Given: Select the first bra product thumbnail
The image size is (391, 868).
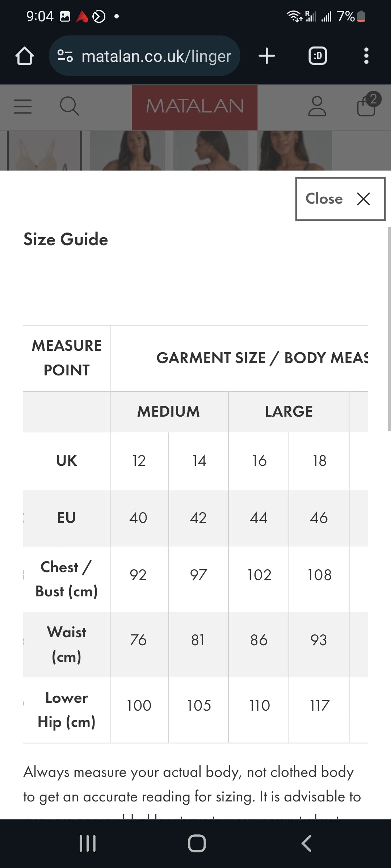Looking at the screenshot, I should pyautogui.click(x=44, y=150).
